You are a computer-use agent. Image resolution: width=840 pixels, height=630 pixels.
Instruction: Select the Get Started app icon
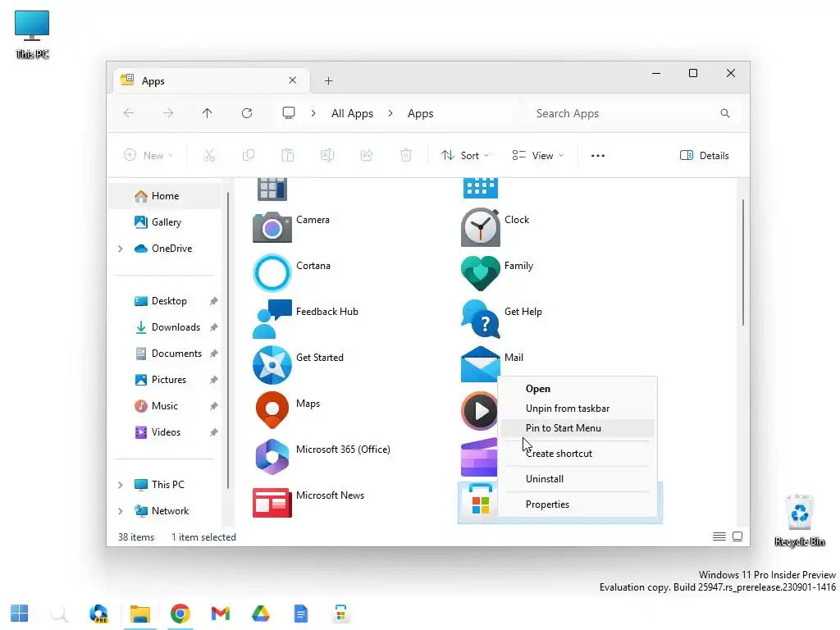(x=272, y=365)
